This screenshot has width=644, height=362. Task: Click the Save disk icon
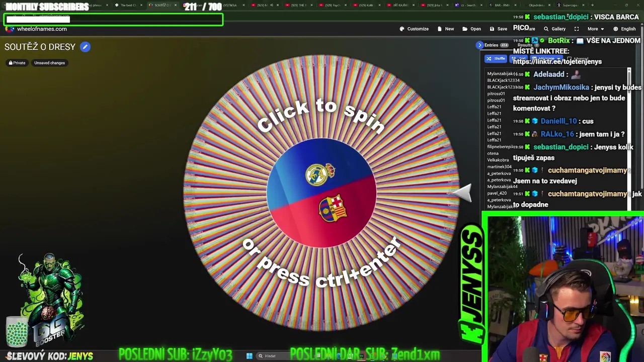[x=492, y=29]
